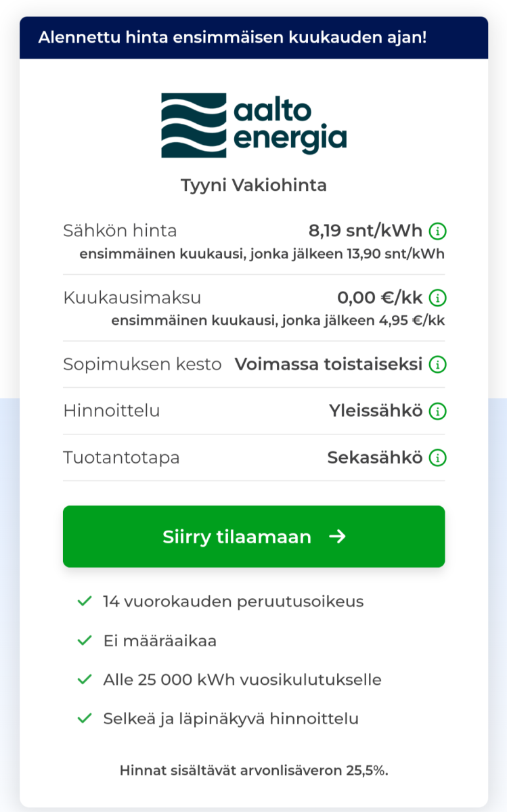
Task: Click the Hinnoittelu row label
Action: pyautogui.click(x=112, y=411)
